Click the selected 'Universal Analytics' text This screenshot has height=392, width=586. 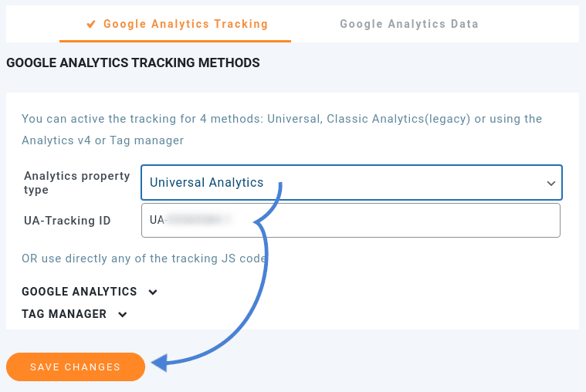click(207, 183)
